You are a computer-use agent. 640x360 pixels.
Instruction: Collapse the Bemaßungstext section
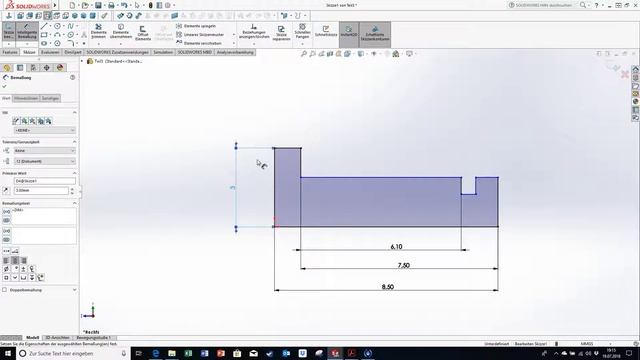[x=74, y=203]
